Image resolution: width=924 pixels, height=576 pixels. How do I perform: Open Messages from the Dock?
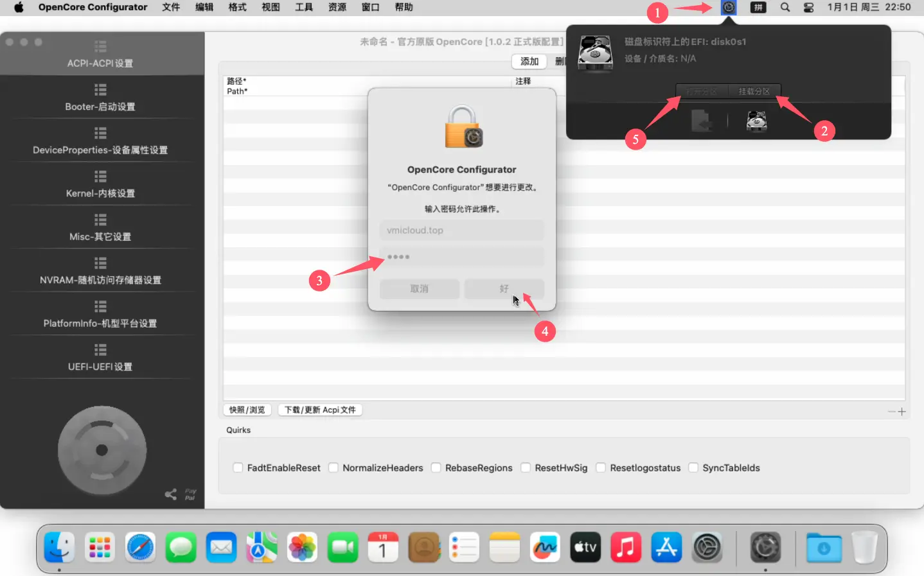click(x=181, y=547)
